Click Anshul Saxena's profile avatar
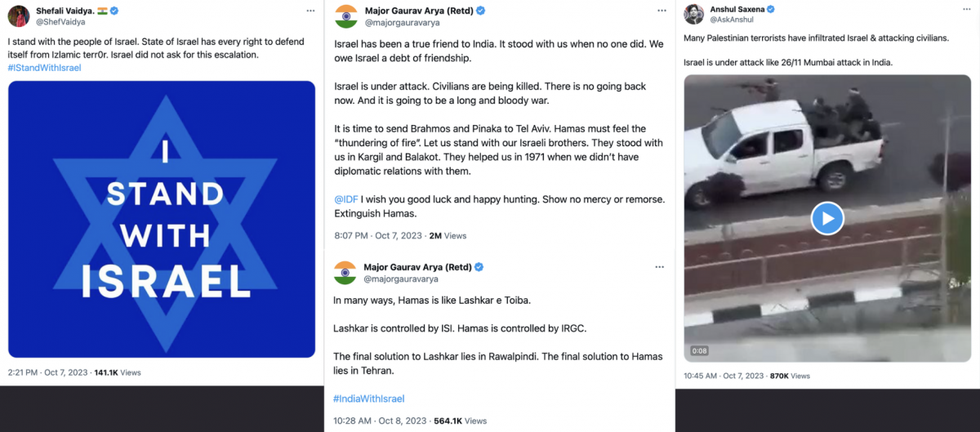This screenshot has height=432, width=980. (x=694, y=14)
